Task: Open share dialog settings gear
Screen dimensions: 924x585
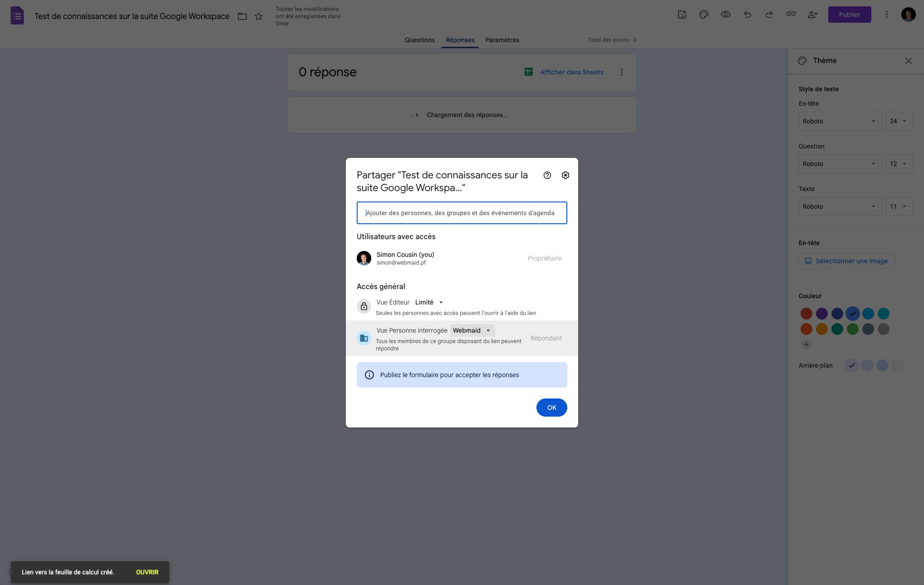Action: coord(565,175)
